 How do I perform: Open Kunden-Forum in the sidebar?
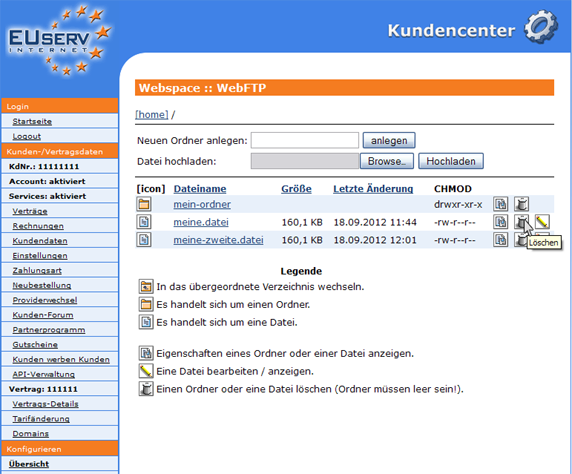(x=43, y=315)
